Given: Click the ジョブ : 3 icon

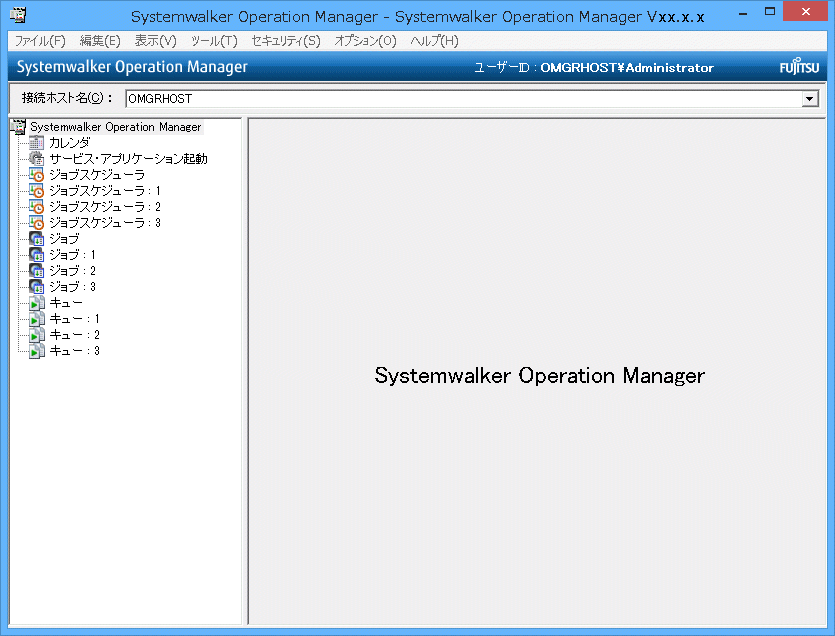Looking at the screenshot, I should click(36, 287).
